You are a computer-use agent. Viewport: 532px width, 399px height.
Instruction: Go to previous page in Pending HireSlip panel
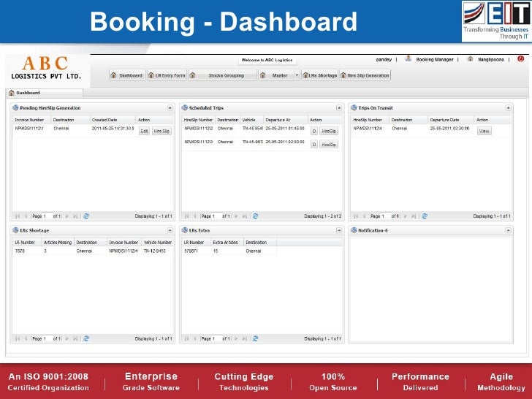pyautogui.click(x=26, y=216)
